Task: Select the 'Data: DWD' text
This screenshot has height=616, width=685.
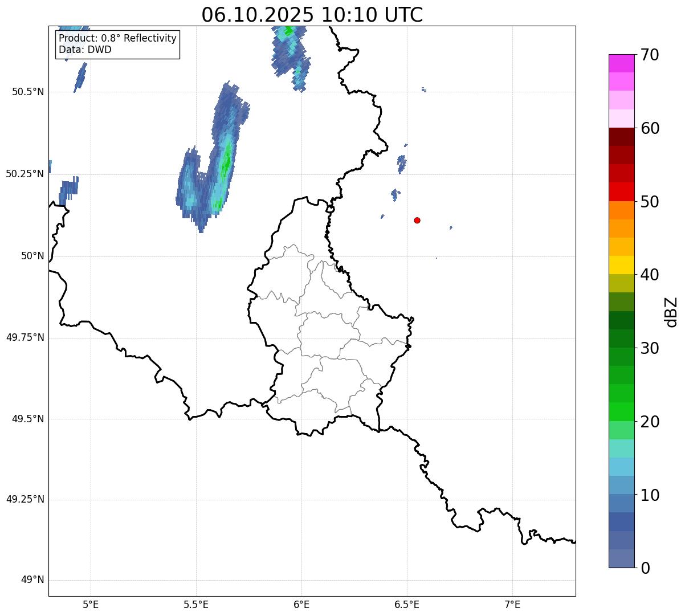Action: pyautogui.click(x=85, y=50)
